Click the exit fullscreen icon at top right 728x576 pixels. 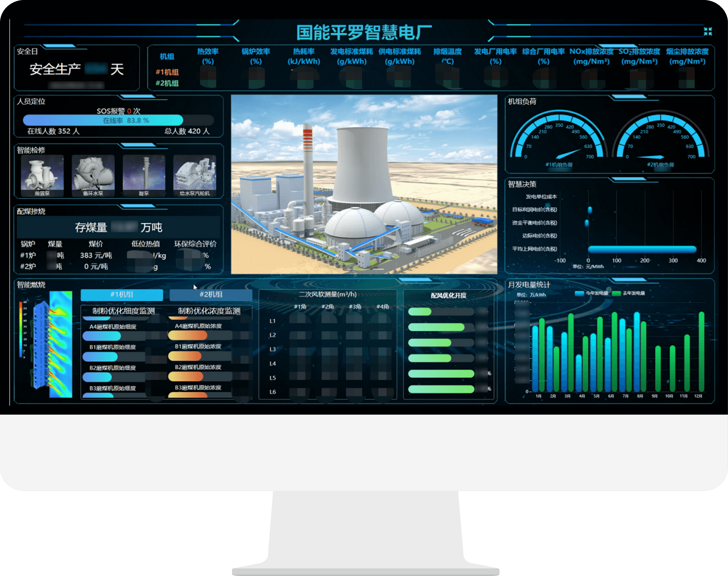pos(708,31)
